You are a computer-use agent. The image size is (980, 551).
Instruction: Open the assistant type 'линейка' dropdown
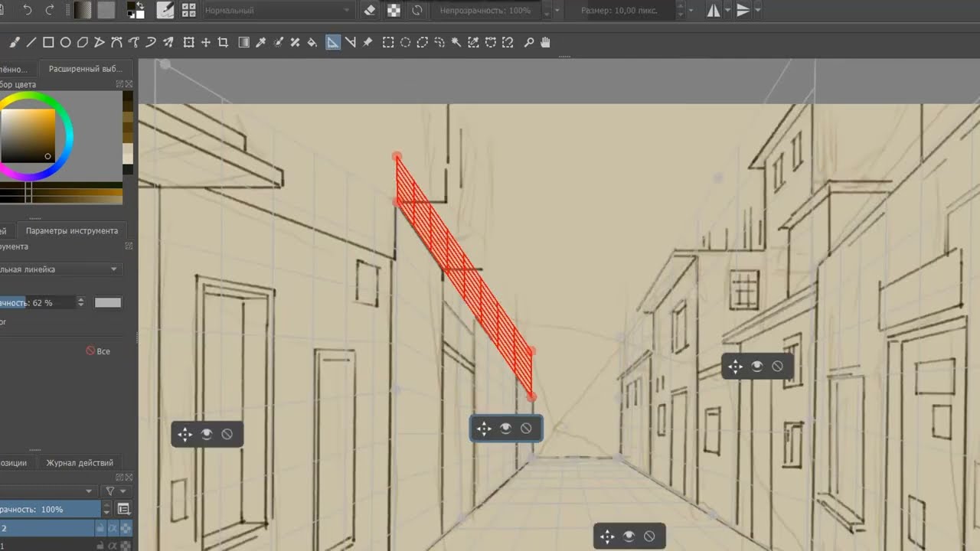[x=60, y=269]
